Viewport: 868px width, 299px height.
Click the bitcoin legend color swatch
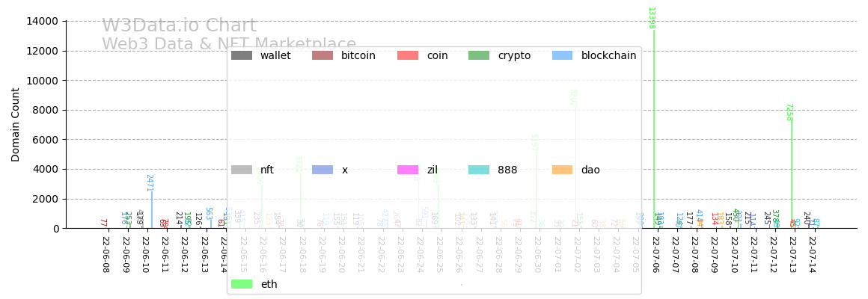323,55
